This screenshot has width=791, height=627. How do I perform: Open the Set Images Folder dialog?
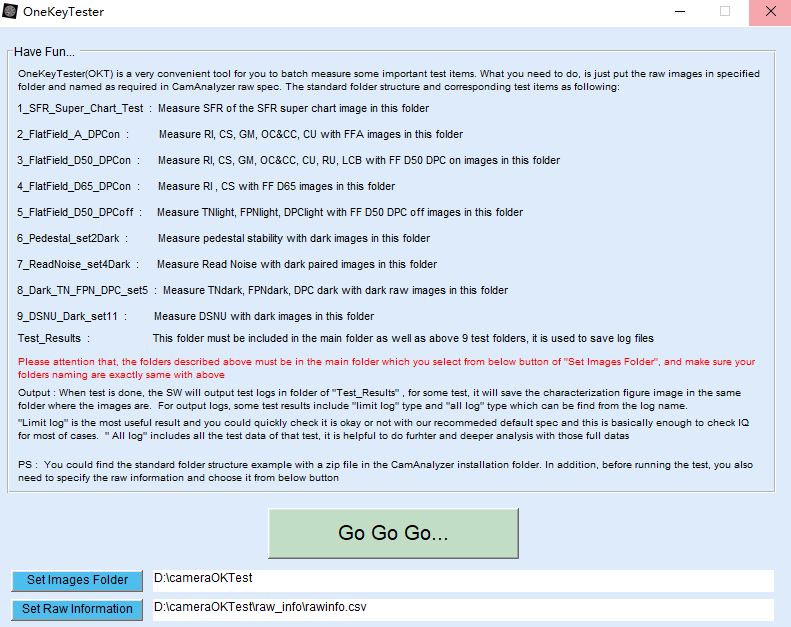77,580
